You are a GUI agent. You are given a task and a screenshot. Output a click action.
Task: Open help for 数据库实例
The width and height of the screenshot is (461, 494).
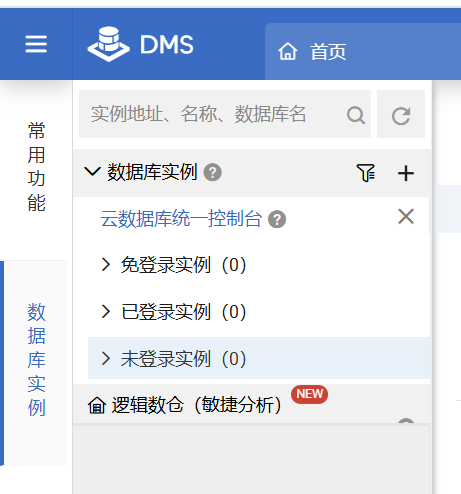(213, 172)
